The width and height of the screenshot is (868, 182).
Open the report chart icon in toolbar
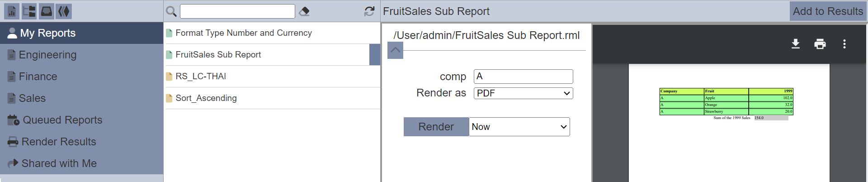point(12,11)
